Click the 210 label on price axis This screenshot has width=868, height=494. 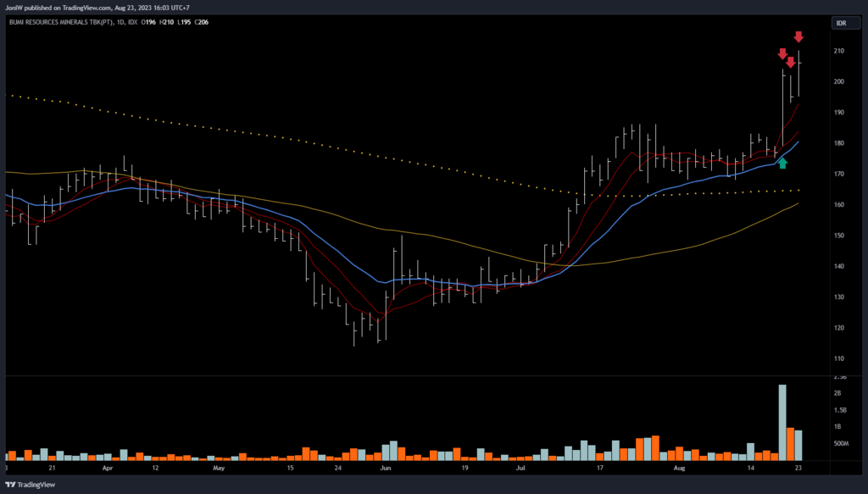click(839, 52)
